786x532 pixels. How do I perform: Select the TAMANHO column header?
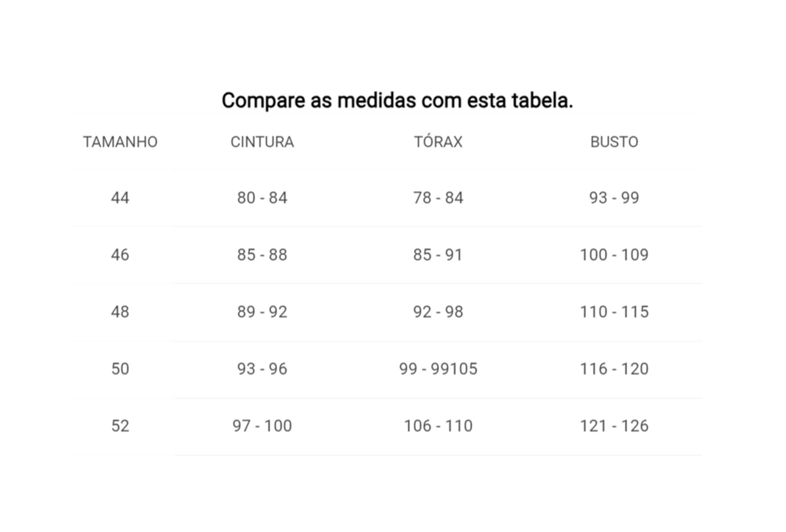pyautogui.click(x=121, y=142)
